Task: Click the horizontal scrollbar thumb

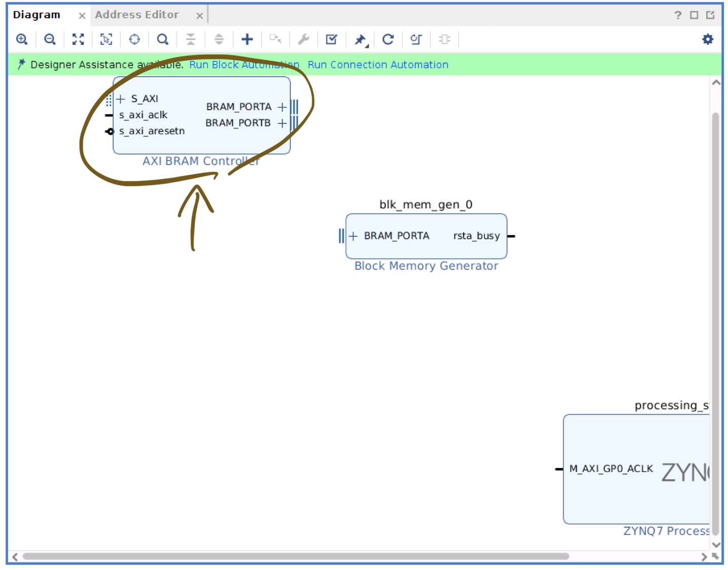Action: pyautogui.click(x=296, y=556)
